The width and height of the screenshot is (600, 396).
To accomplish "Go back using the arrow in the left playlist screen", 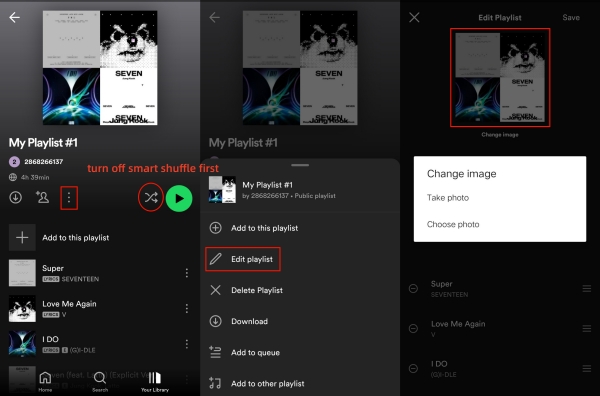I will (15, 17).
